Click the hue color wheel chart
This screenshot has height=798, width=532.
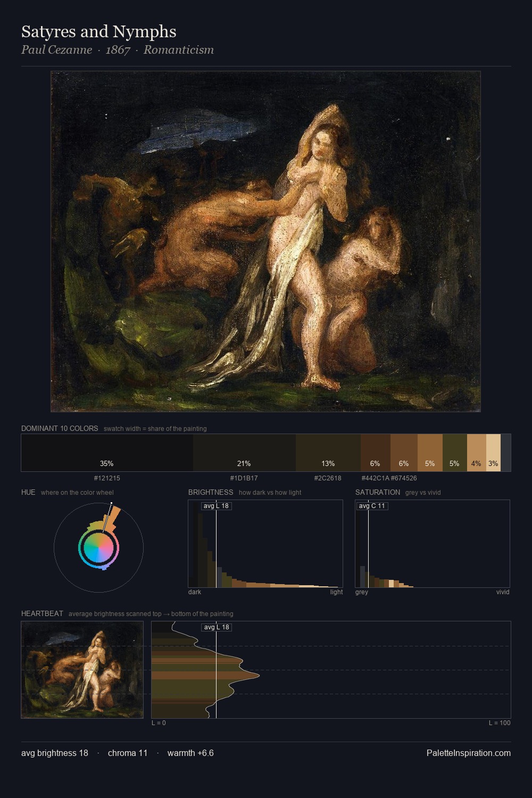point(98,547)
